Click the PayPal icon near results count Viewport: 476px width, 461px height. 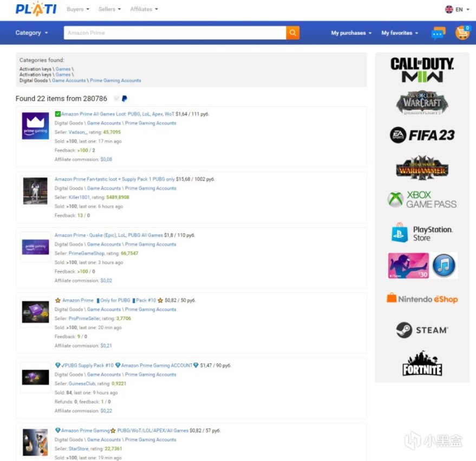tap(125, 99)
